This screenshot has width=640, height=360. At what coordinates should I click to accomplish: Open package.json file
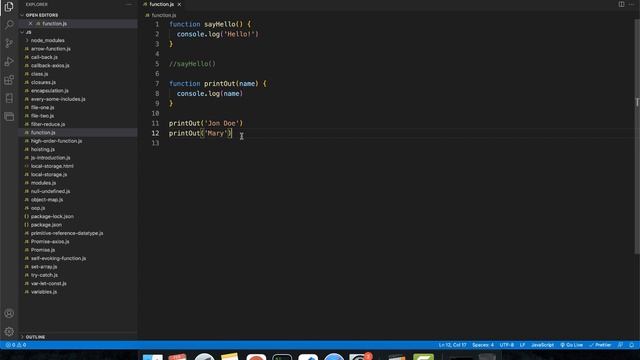(x=46, y=225)
